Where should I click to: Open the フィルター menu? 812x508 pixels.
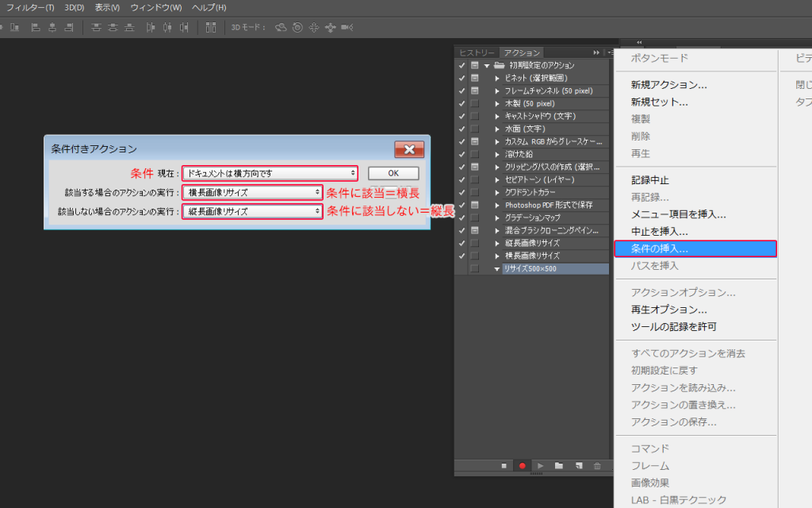pyautogui.click(x=30, y=8)
